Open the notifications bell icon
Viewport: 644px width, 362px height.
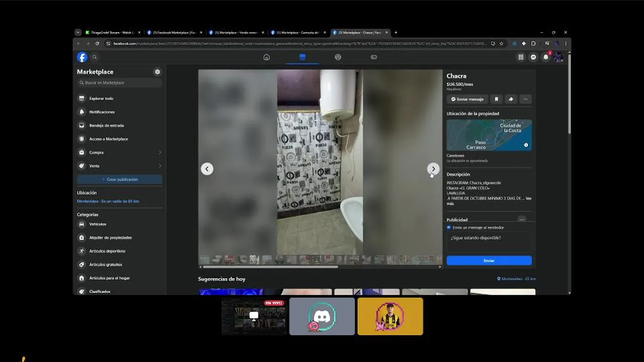pos(546,57)
